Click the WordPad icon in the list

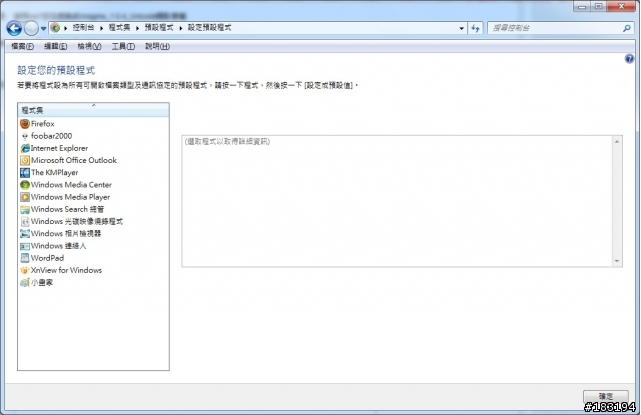pyautogui.click(x=25, y=258)
